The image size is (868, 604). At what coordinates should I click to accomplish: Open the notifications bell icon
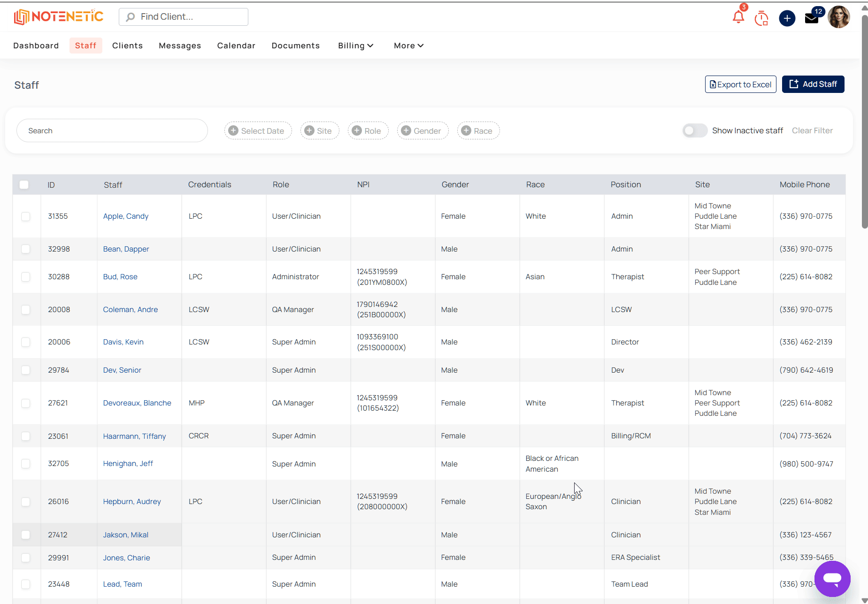coord(738,17)
